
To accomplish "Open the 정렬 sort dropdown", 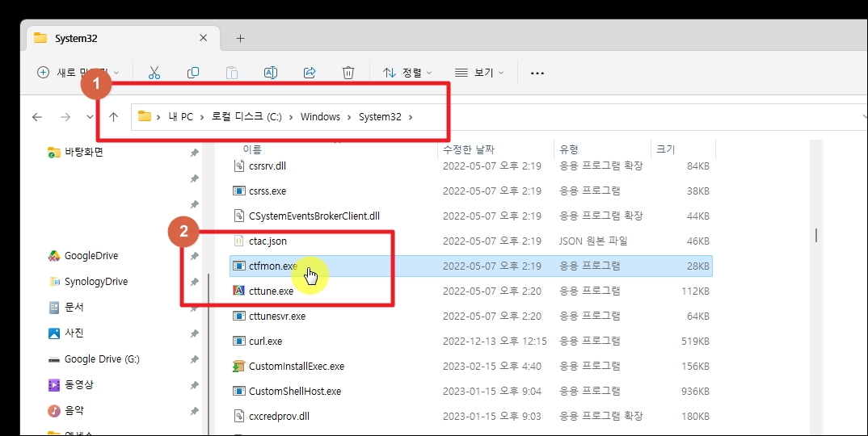I will point(407,73).
